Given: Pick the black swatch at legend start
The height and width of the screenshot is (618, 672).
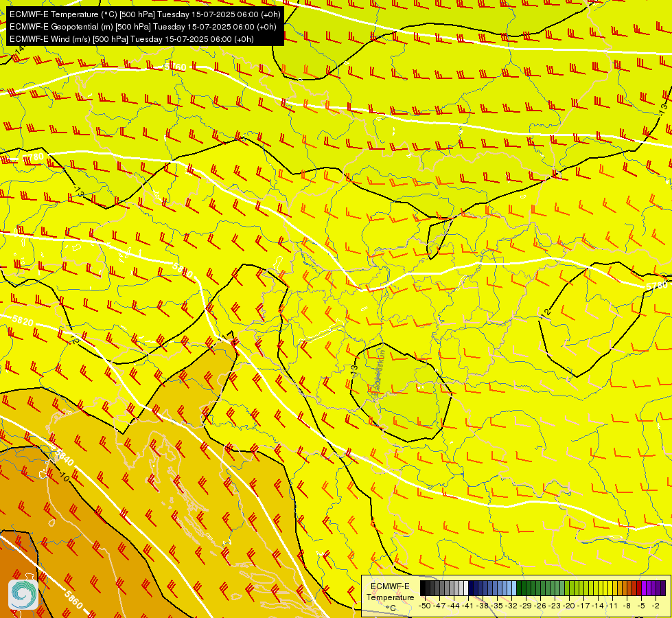Looking at the screenshot, I should coord(423,588).
